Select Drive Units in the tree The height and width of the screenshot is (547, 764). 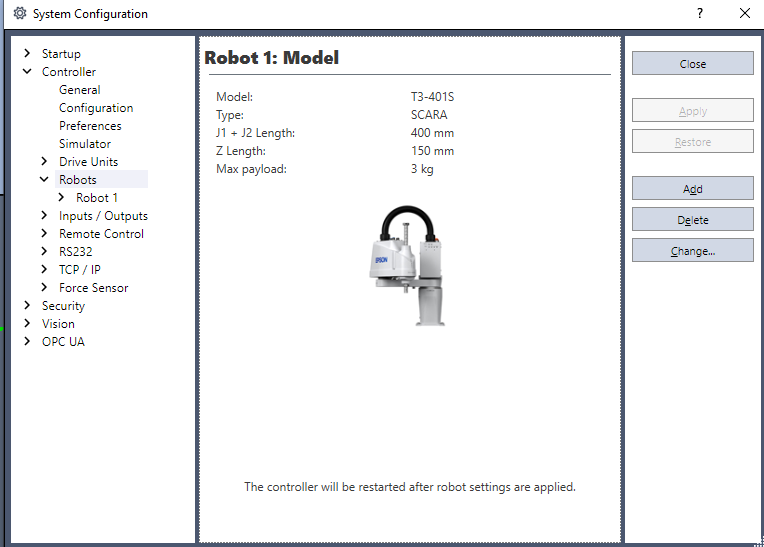(x=88, y=162)
